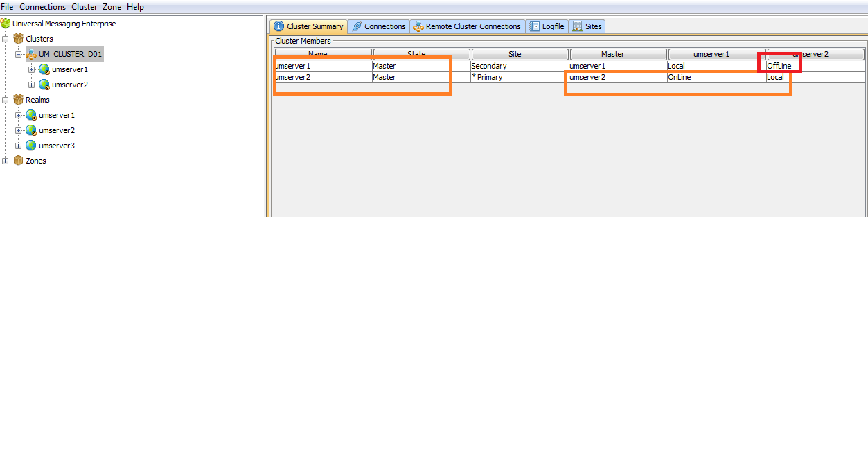The width and height of the screenshot is (868, 449).
Task: Click the Local cell in umserver2 row
Action: tap(815, 77)
